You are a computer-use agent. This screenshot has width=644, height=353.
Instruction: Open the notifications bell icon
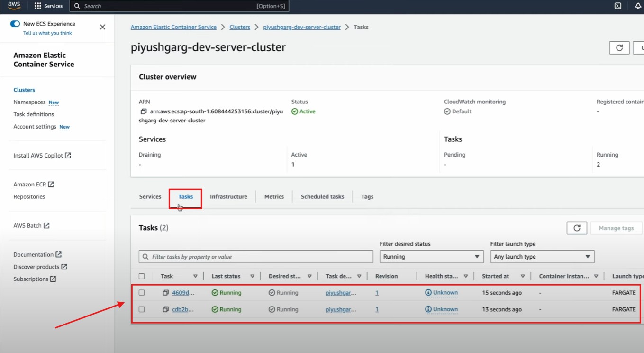tap(638, 6)
